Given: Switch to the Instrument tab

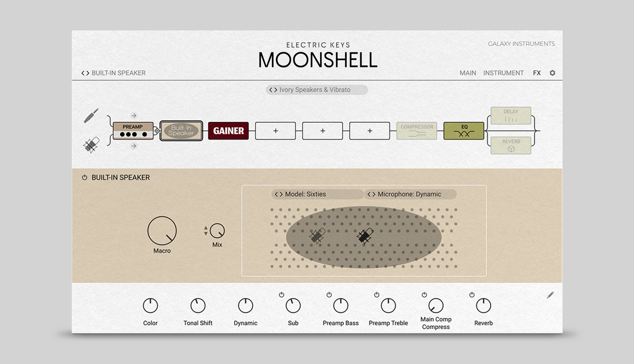Looking at the screenshot, I should [x=504, y=73].
